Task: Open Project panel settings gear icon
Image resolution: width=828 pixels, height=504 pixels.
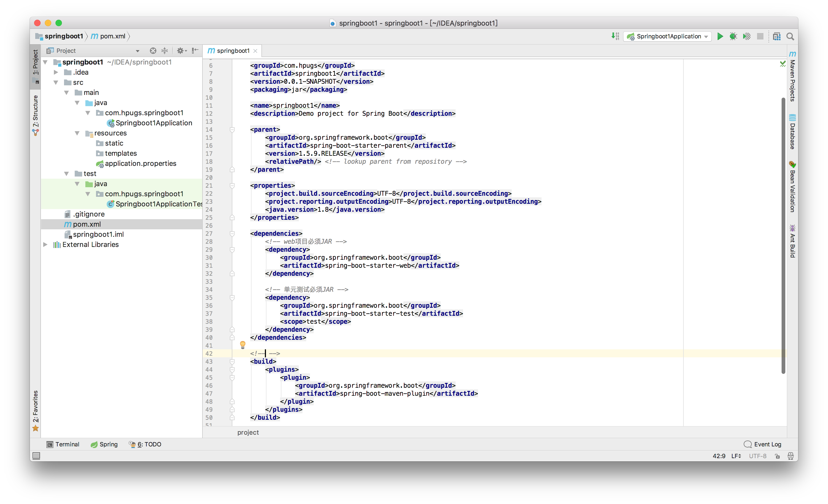Action: pyautogui.click(x=181, y=51)
